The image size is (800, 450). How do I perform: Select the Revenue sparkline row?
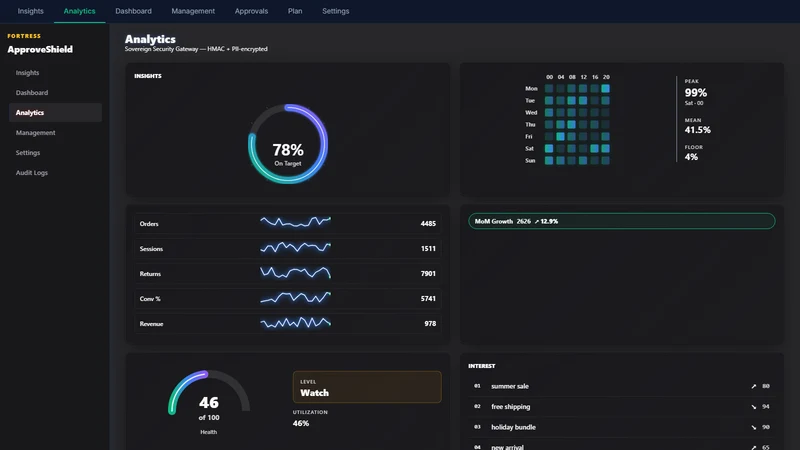point(288,323)
